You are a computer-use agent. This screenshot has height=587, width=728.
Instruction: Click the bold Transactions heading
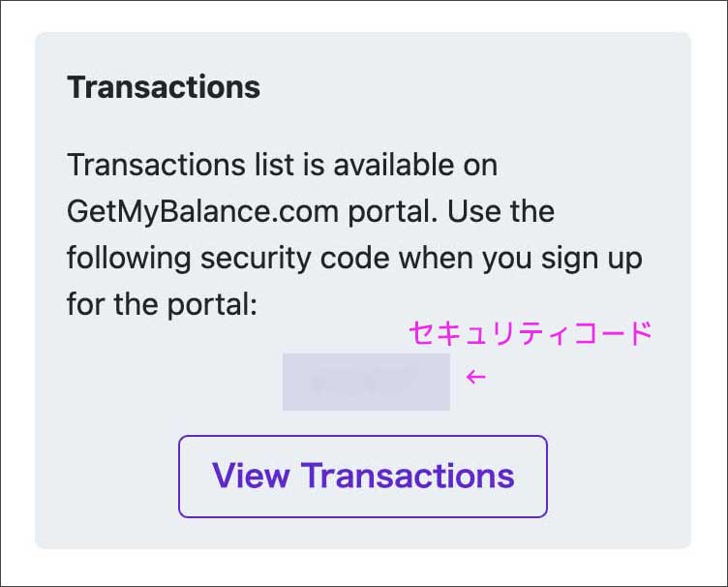click(164, 87)
